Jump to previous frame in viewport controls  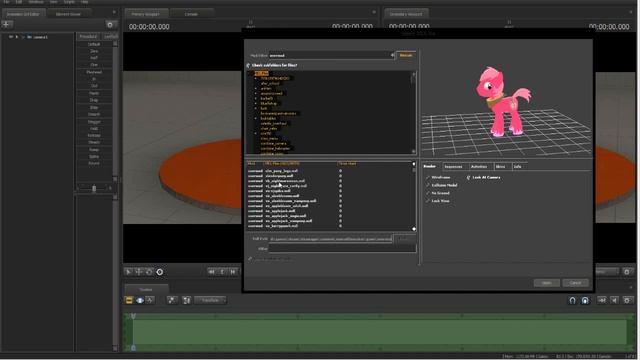[211, 272]
